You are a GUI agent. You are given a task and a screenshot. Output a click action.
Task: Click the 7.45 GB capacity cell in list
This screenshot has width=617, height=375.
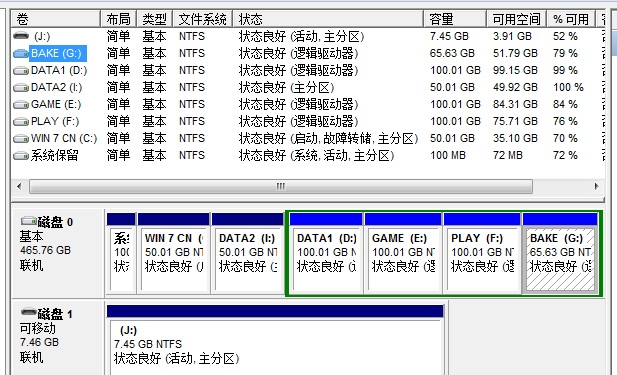click(449, 36)
